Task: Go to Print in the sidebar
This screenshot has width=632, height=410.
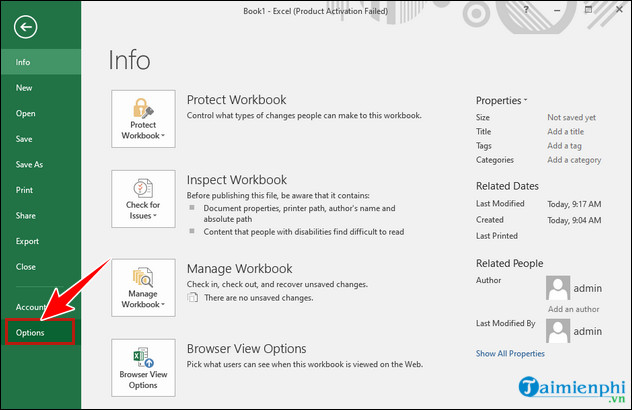Action: [x=41, y=190]
